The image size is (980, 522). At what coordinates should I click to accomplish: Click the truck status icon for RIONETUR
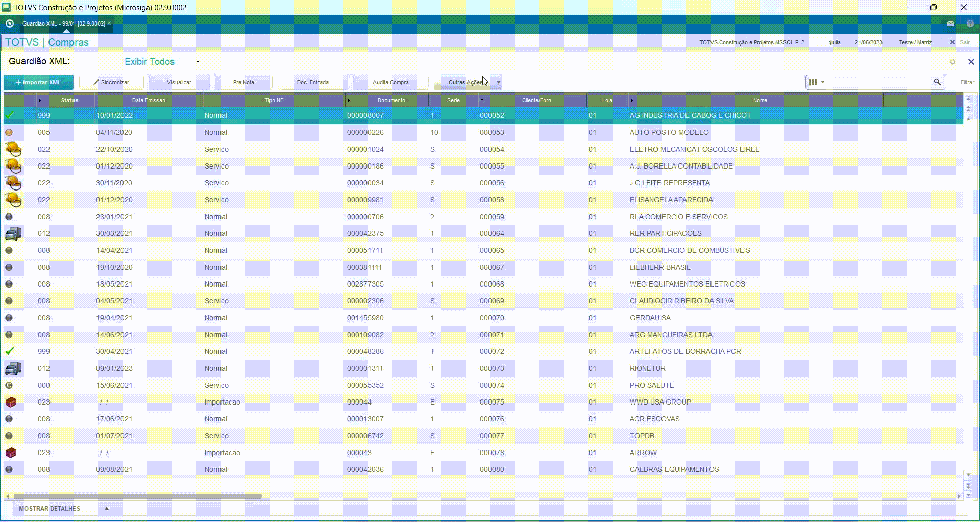13,368
